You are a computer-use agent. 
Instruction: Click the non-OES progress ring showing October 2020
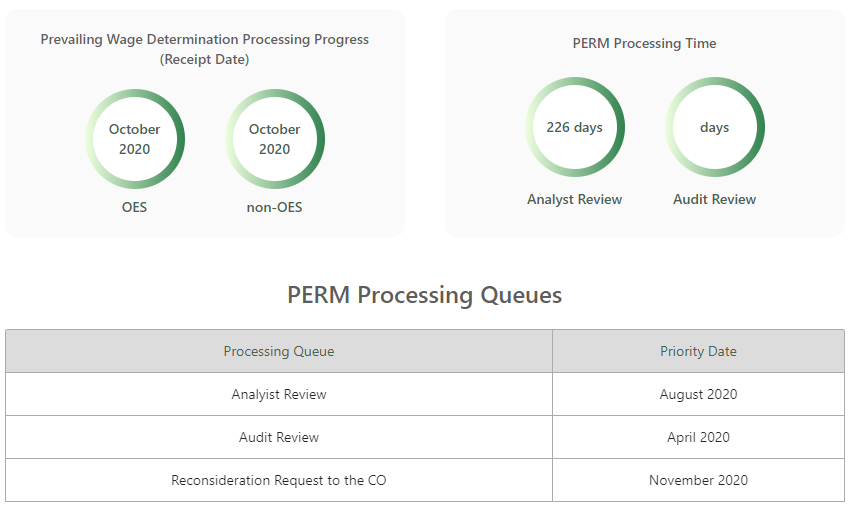(x=275, y=139)
